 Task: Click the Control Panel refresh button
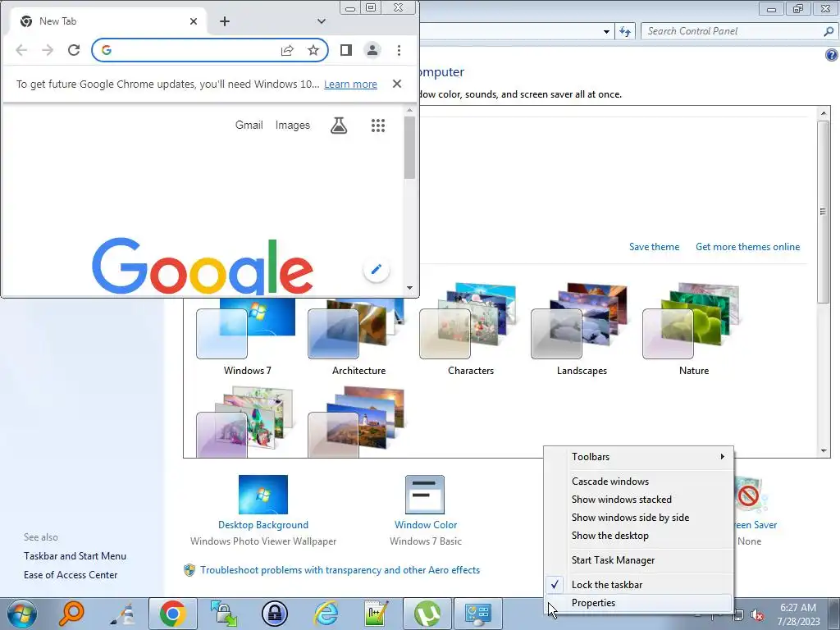point(624,31)
